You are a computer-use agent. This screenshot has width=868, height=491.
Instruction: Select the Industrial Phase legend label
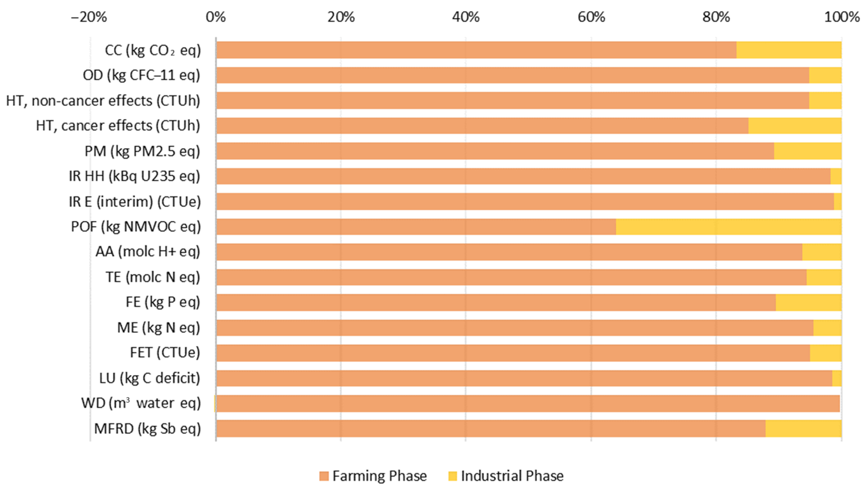[x=512, y=476]
